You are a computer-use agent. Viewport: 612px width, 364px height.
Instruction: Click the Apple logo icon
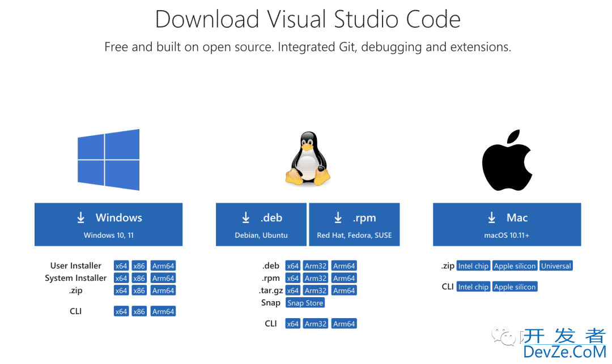[x=507, y=160]
